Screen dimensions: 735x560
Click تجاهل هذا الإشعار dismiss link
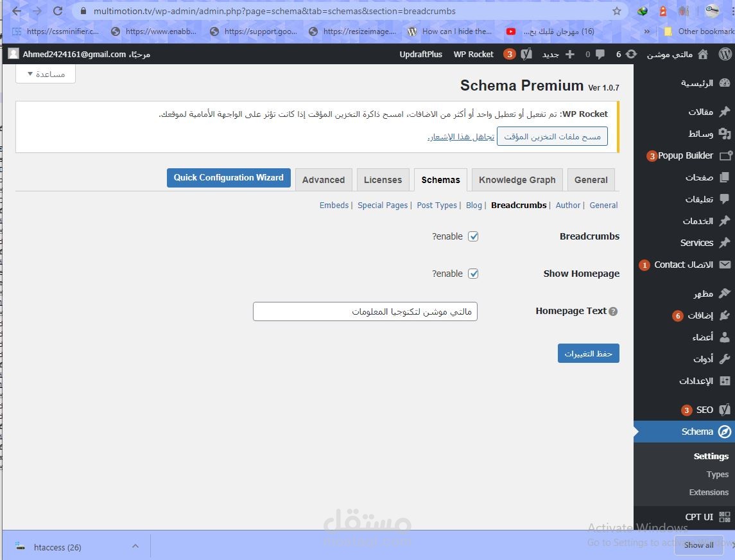coord(461,137)
